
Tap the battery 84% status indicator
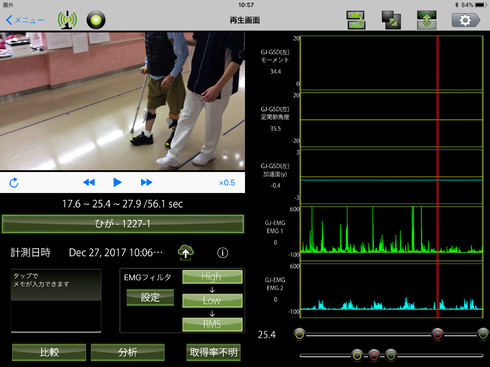pyautogui.click(x=471, y=5)
